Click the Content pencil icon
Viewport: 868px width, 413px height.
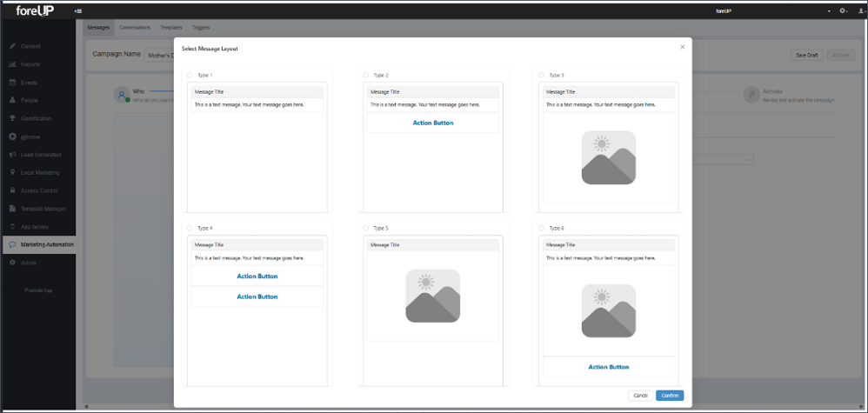[x=12, y=46]
